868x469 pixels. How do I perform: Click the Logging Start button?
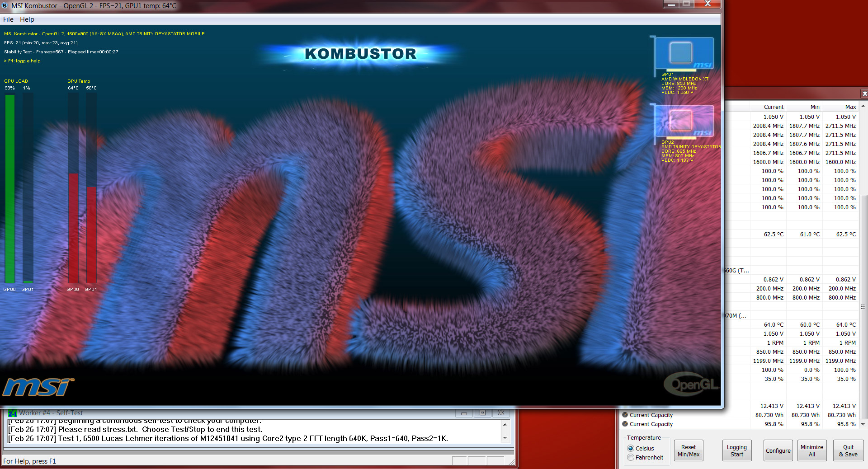(737, 450)
